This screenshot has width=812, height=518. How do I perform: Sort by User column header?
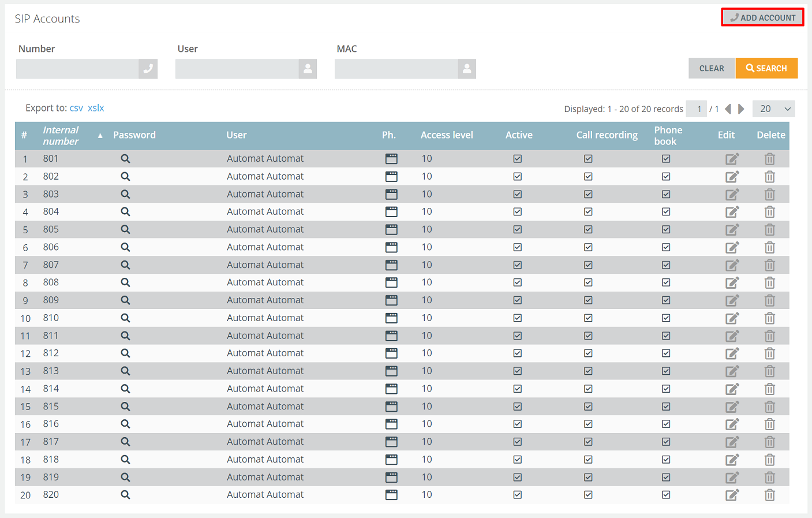pos(237,135)
